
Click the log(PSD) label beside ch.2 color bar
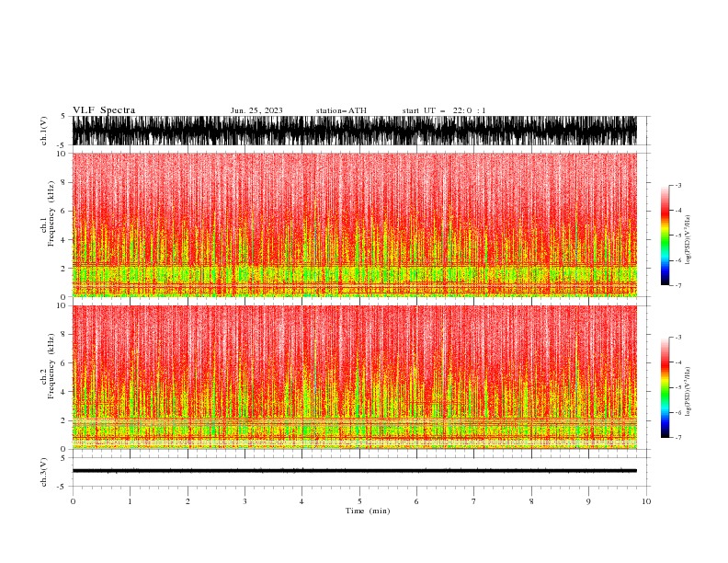click(x=688, y=391)
